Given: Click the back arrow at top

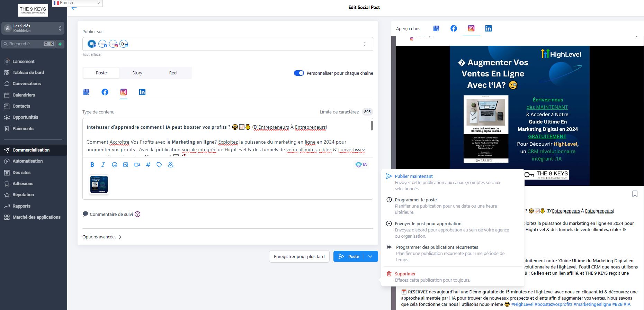Looking at the screenshot, I should (74, 8).
